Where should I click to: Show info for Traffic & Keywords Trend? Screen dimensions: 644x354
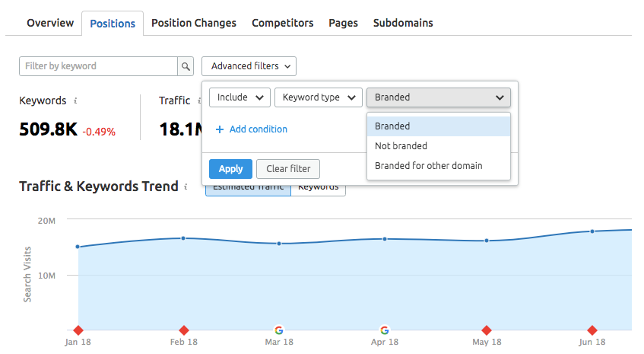186,187
